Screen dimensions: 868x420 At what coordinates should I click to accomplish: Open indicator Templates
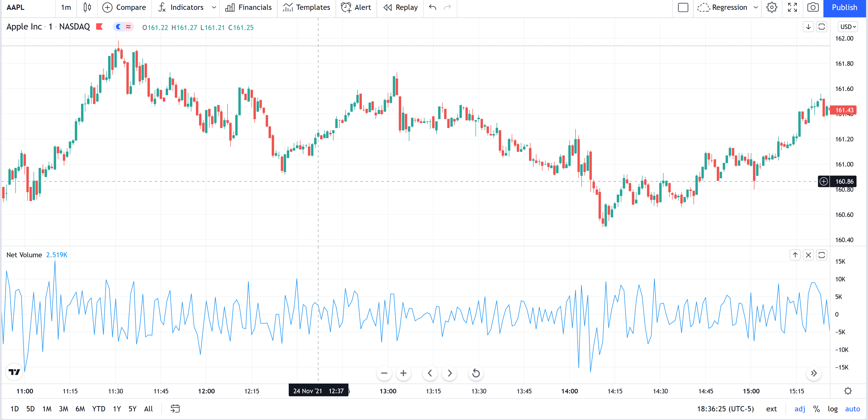(306, 7)
